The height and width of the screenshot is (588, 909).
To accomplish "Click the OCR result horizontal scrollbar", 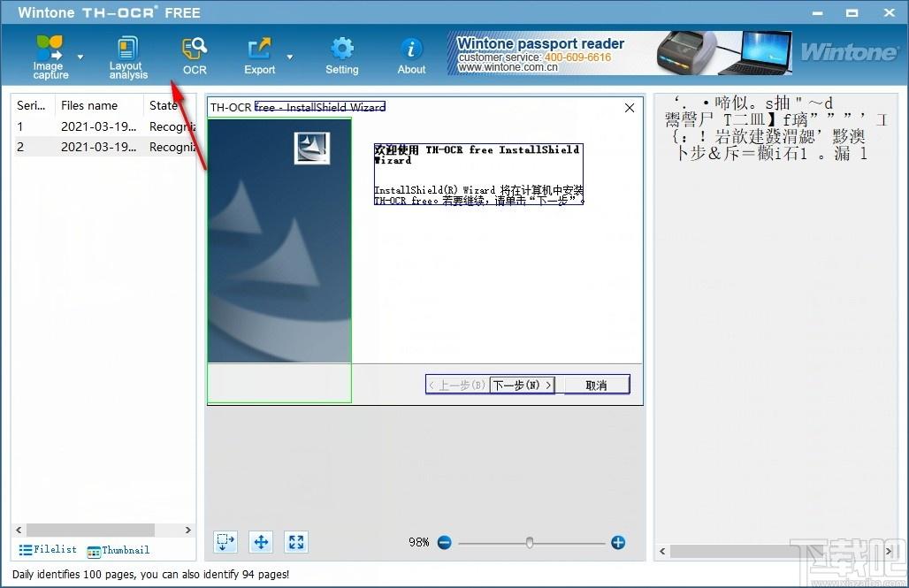I will point(775,551).
